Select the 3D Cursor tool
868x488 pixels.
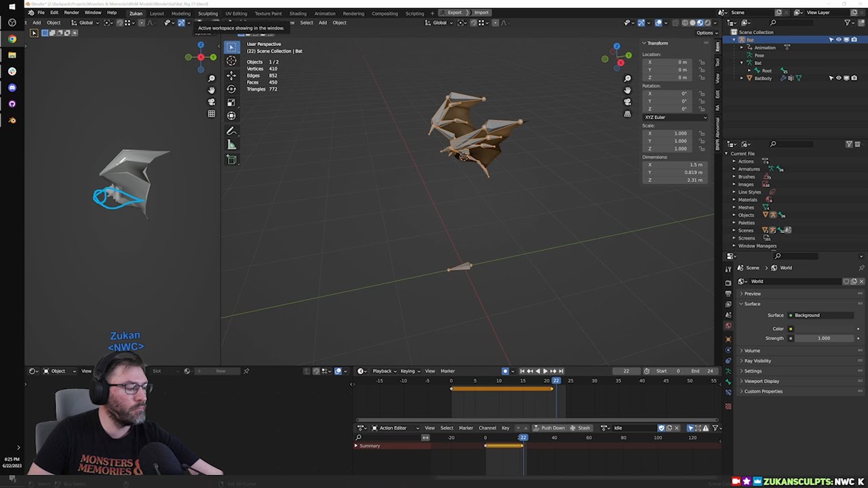click(x=231, y=60)
